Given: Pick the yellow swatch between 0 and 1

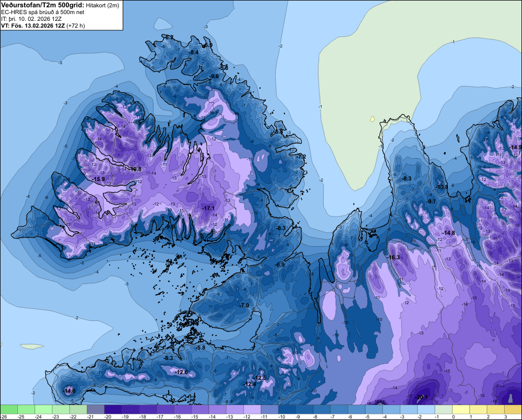Looking at the screenshot, I should click(x=461, y=410).
